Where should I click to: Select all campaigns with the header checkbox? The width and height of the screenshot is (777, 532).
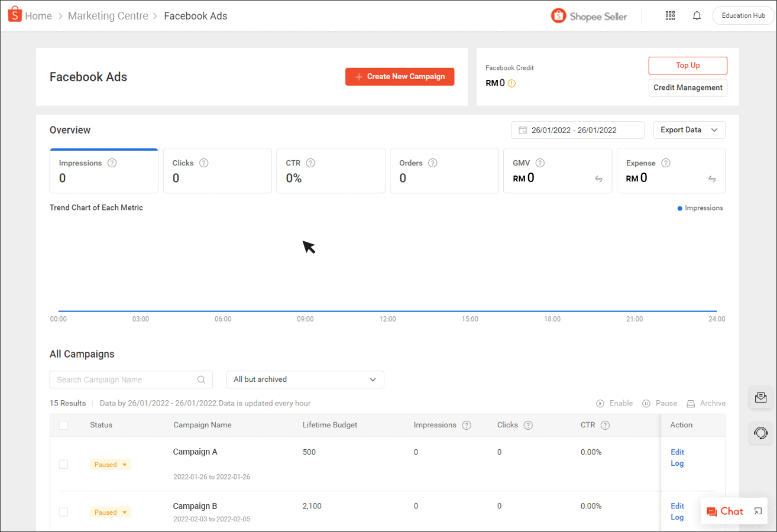63,424
